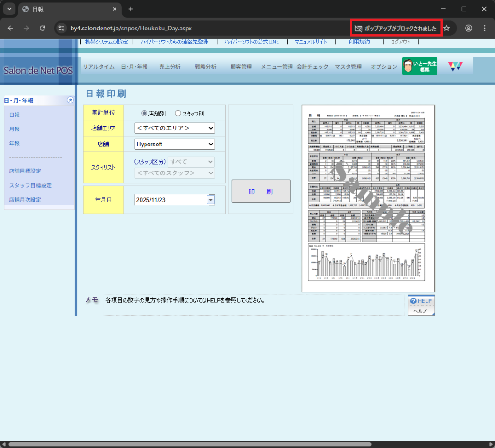This screenshot has height=448, width=495.
Task: Open the いとー先生 帳票 icon
Action: pos(419,66)
